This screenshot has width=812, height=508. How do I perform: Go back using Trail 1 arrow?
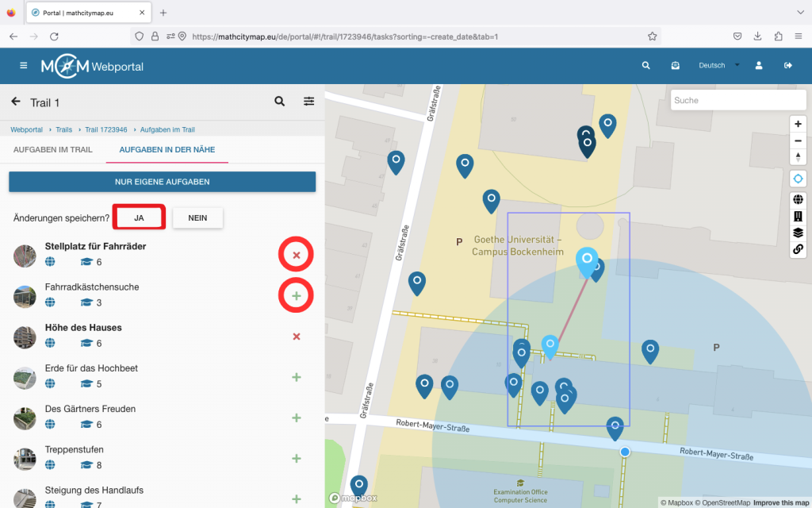16,102
